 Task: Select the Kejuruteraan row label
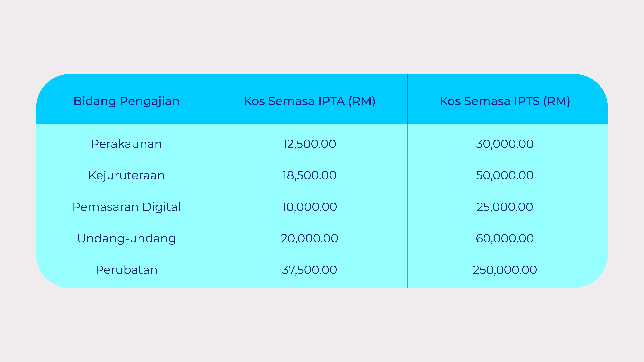126,175
